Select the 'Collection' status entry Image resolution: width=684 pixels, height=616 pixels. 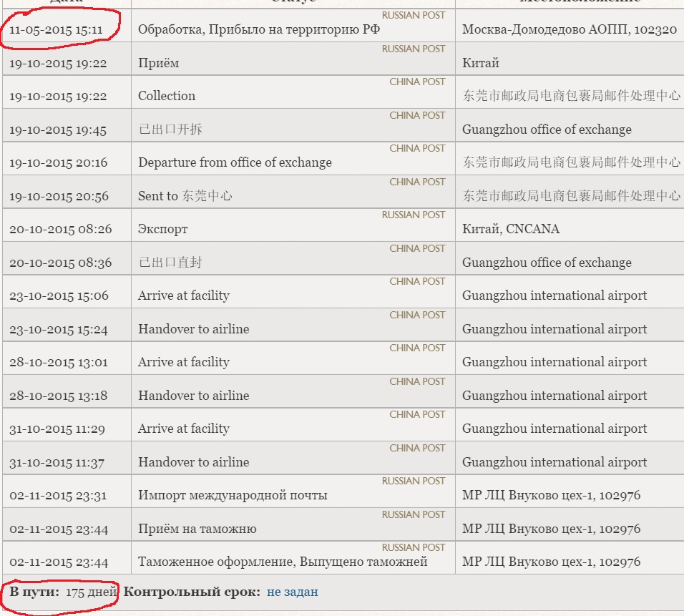[x=166, y=96]
